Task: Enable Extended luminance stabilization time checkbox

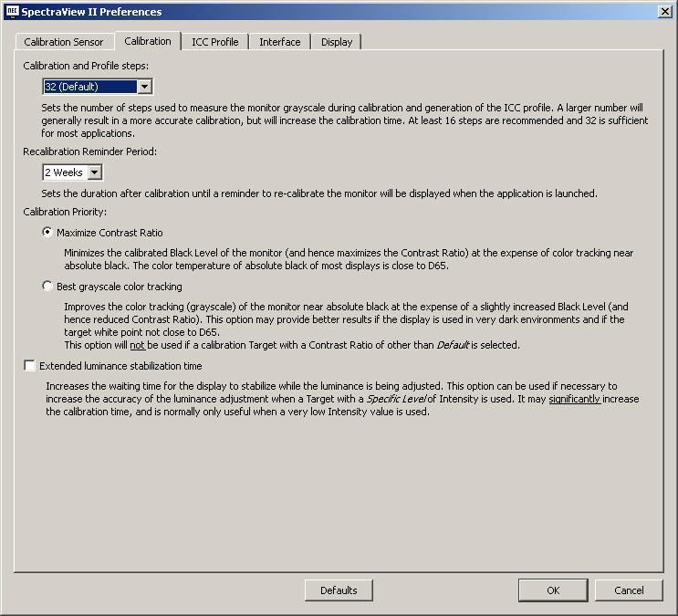Action: point(29,366)
